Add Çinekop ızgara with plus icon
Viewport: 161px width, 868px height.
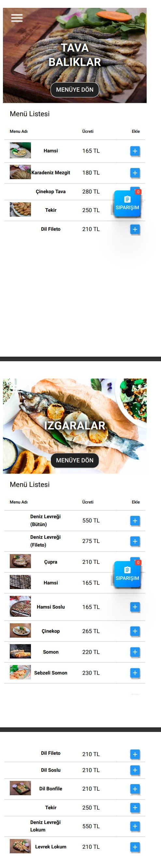tap(135, 631)
